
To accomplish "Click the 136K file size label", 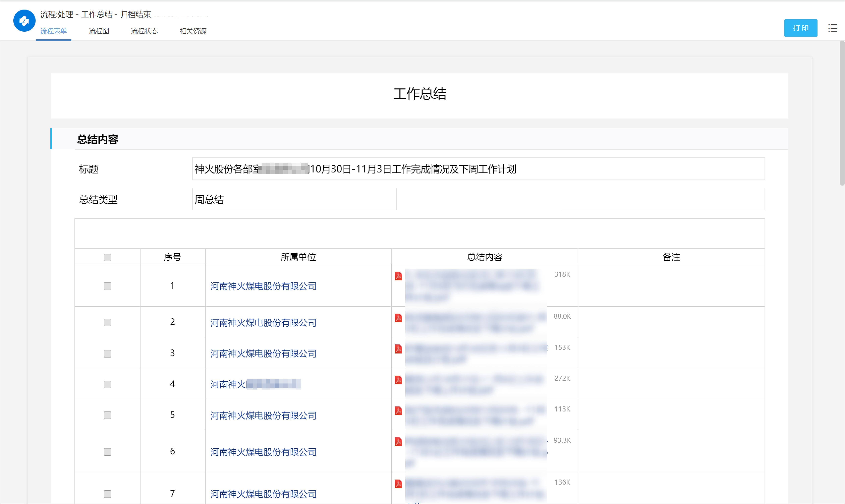I will coord(562,482).
